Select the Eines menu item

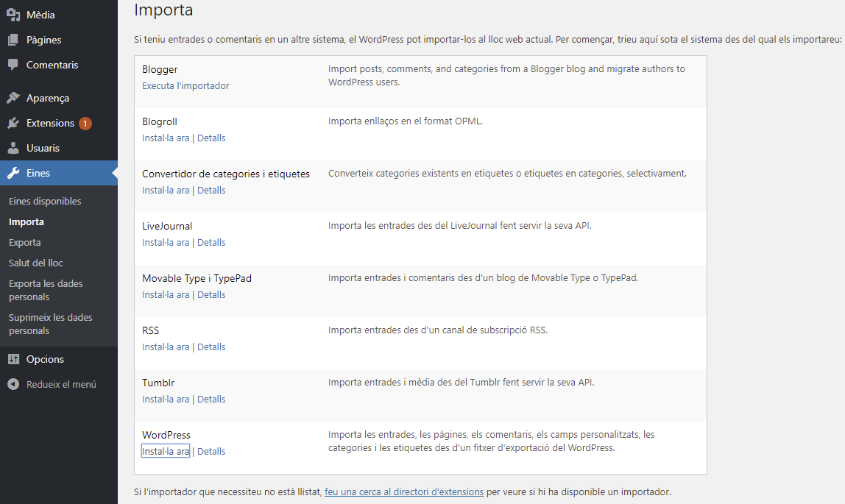pos(59,173)
